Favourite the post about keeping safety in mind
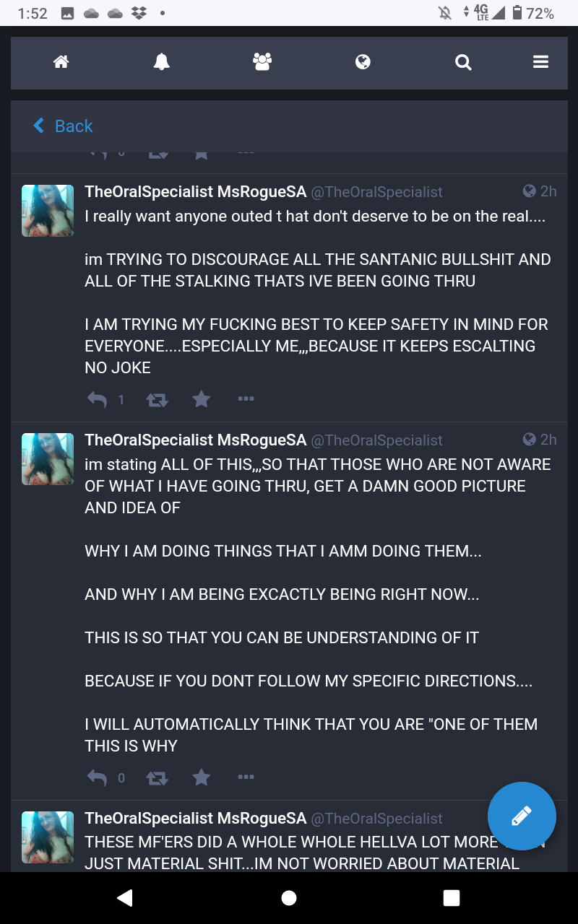Screen dimensions: 578x924 click(x=202, y=399)
